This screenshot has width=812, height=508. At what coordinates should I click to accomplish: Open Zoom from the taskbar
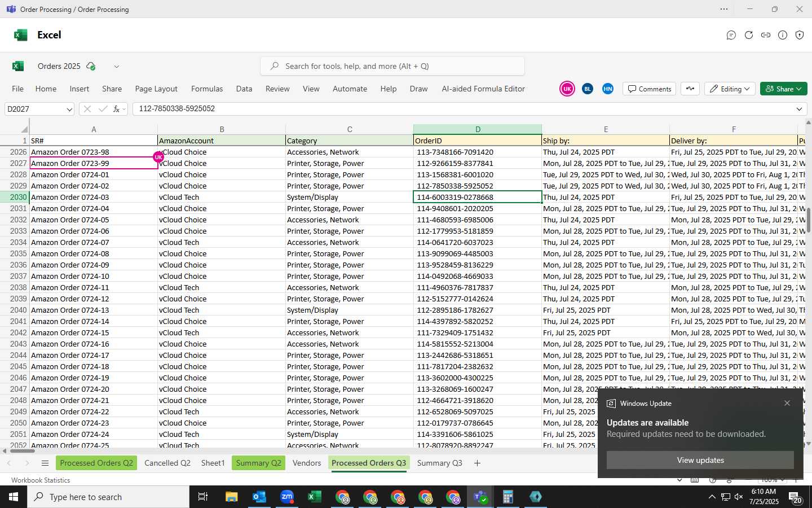287,497
